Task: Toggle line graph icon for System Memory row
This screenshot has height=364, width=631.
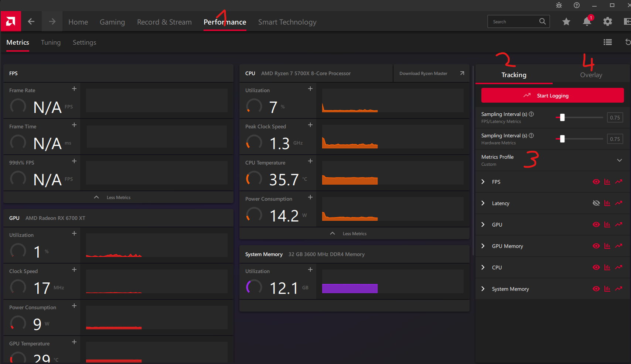Action: tap(619, 289)
